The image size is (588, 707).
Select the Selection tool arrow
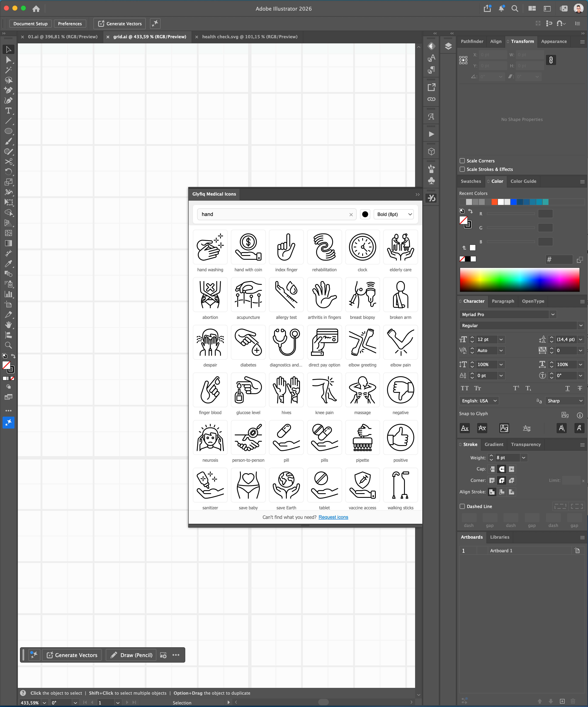coord(8,50)
